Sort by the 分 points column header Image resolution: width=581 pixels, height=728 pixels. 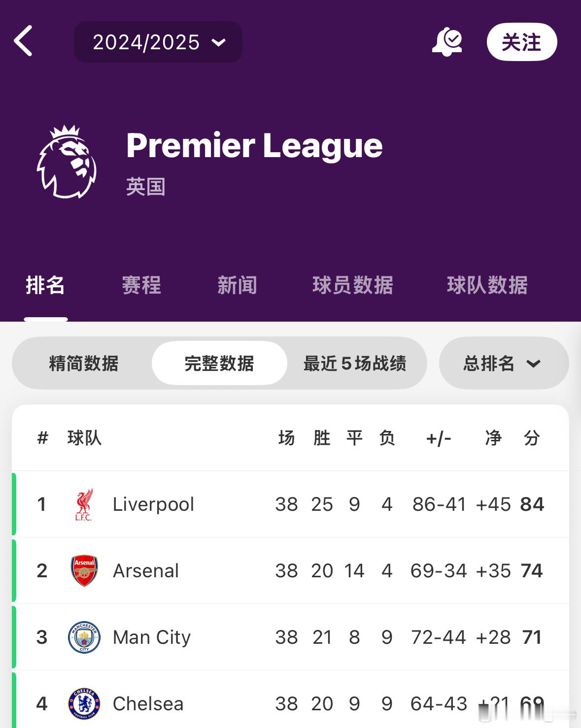tap(532, 438)
